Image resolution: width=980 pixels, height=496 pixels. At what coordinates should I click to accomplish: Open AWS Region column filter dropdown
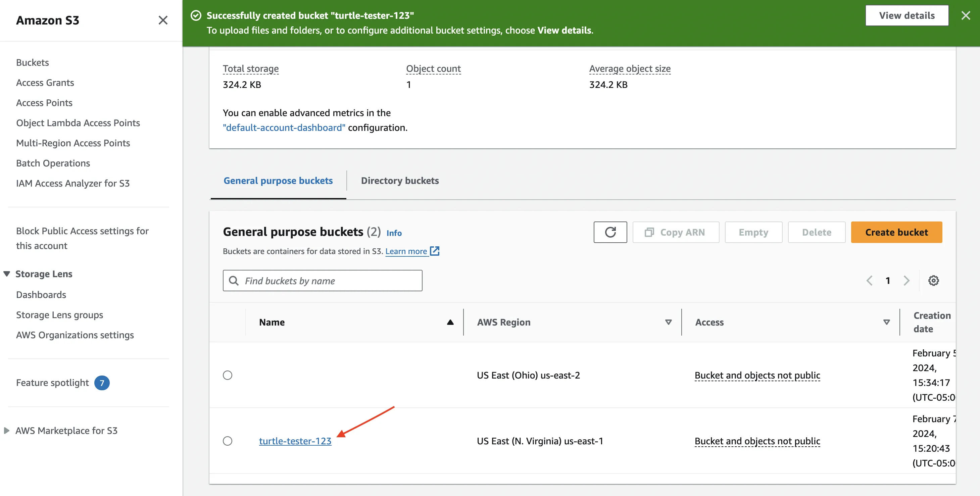pyautogui.click(x=668, y=322)
